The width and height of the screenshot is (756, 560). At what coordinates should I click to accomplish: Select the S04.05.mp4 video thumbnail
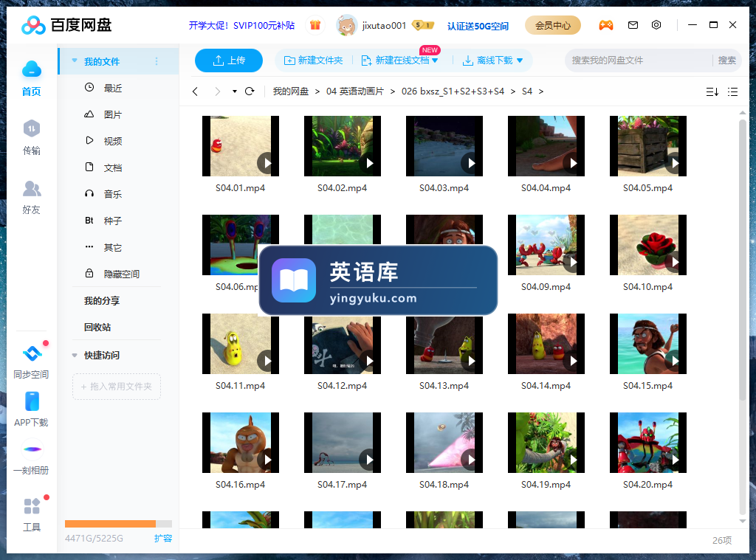tap(648, 146)
